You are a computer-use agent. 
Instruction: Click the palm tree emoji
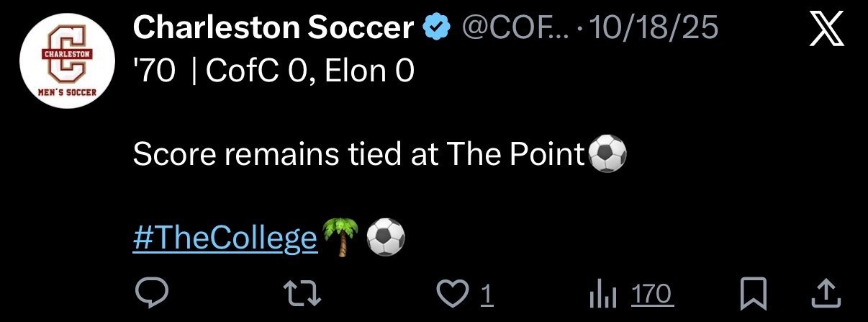341,238
